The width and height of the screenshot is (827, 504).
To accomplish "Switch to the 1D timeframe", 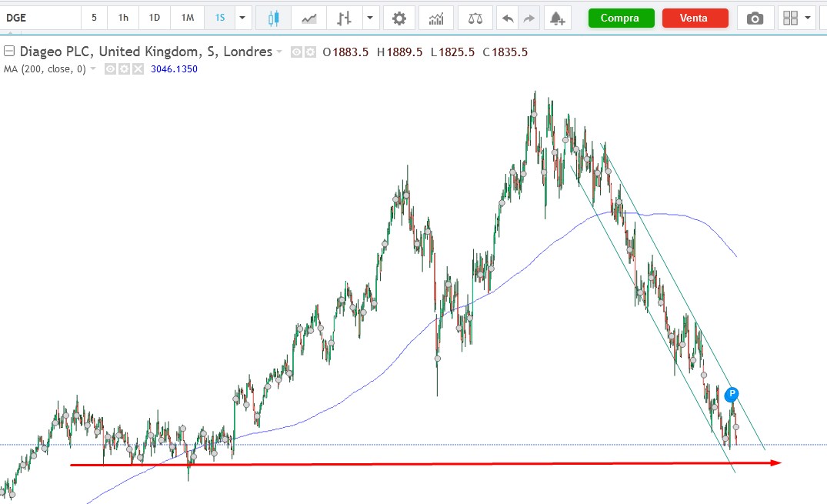I will (154, 18).
